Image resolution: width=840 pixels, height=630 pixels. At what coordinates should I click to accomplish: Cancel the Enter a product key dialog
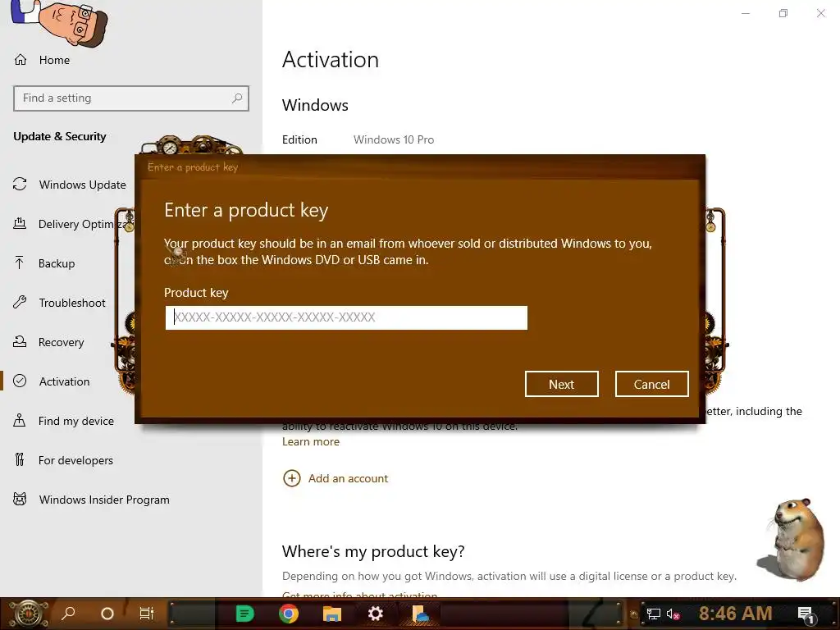[x=651, y=384]
